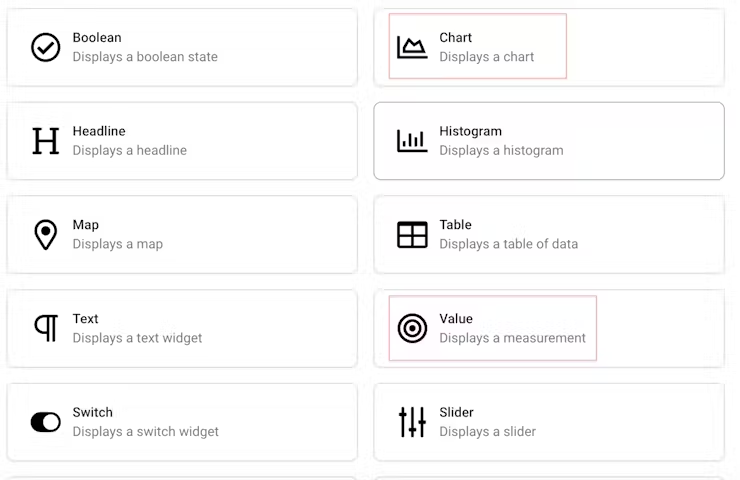Add a Chart widget via its title
The image size is (740, 480).
pos(455,38)
